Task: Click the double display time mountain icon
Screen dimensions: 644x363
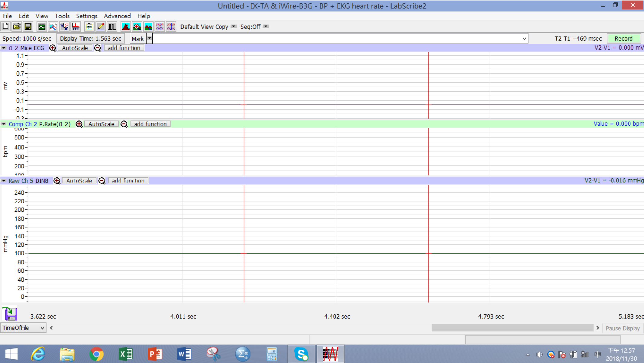Action: click(148, 27)
